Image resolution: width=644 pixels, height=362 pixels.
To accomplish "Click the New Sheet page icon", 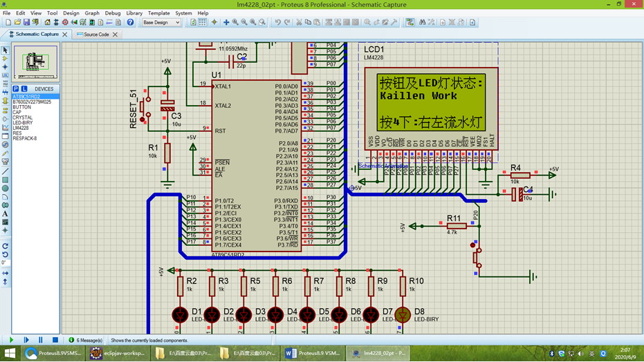I will click(443, 23).
